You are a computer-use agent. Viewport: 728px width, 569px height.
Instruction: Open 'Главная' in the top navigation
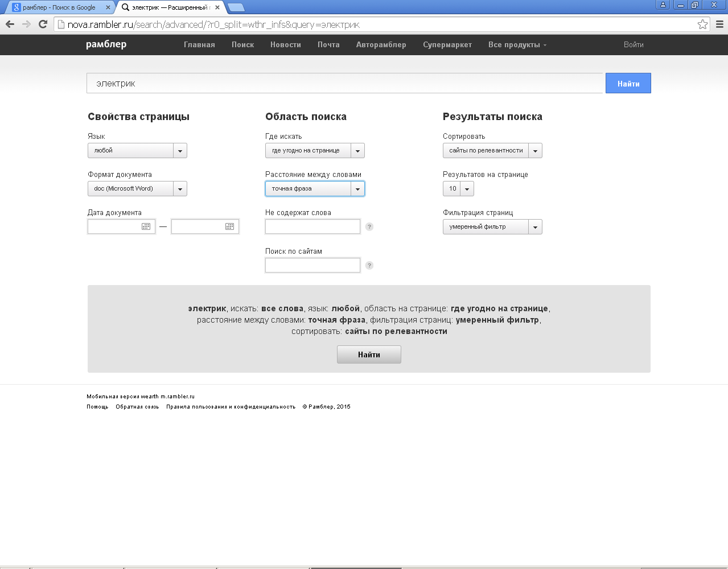point(199,44)
